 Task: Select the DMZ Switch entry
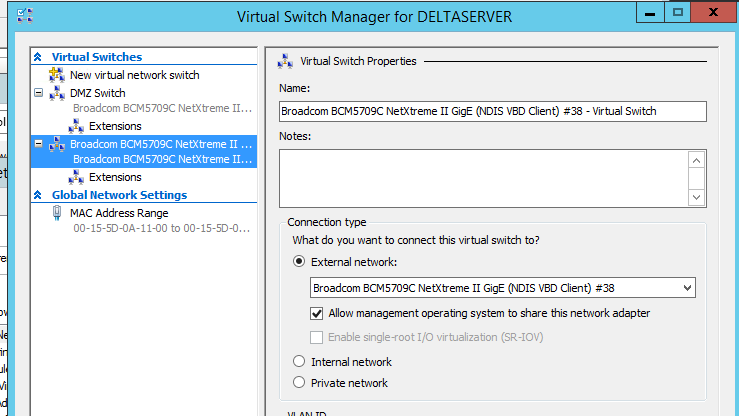(98, 93)
